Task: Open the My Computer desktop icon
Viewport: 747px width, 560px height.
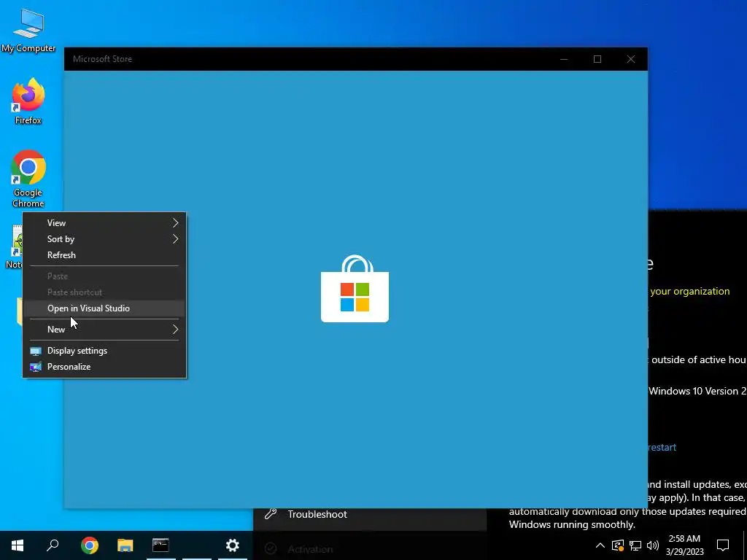Action: (28, 30)
